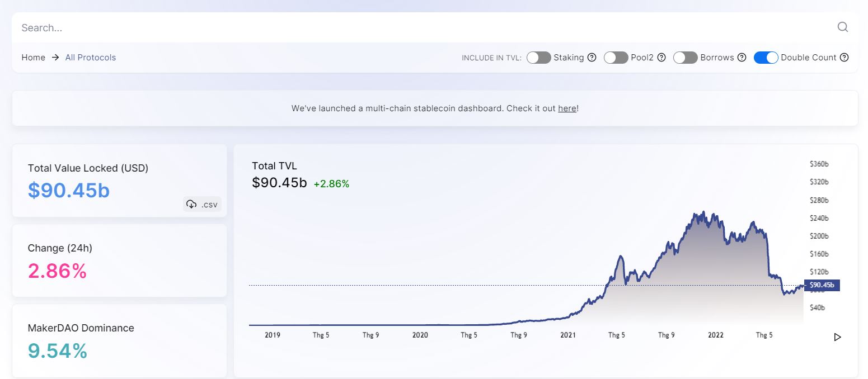The width and height of the screenshot is (868, 379).
Task: Click the Double Count help icon
Action: click(x=844, y=58)
